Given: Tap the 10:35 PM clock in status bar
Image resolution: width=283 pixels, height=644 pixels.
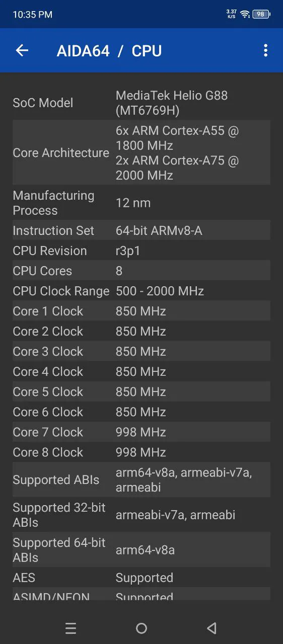Looking at the screenshot, I should [x=33, y=15].
